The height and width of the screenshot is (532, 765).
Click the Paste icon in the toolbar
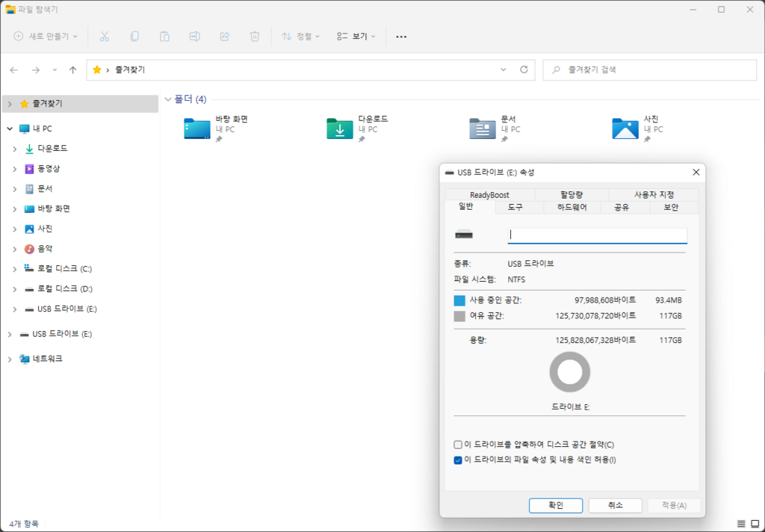pos(164,36)
